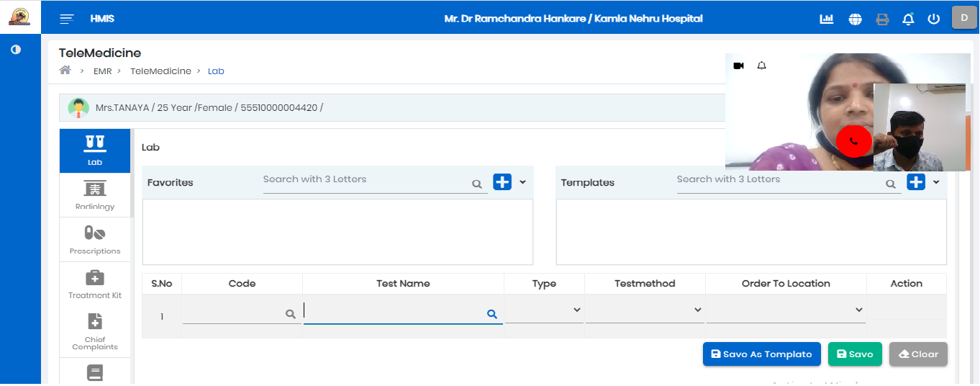Open the hamburger menu next to HMIS

(x=67, y=19)
